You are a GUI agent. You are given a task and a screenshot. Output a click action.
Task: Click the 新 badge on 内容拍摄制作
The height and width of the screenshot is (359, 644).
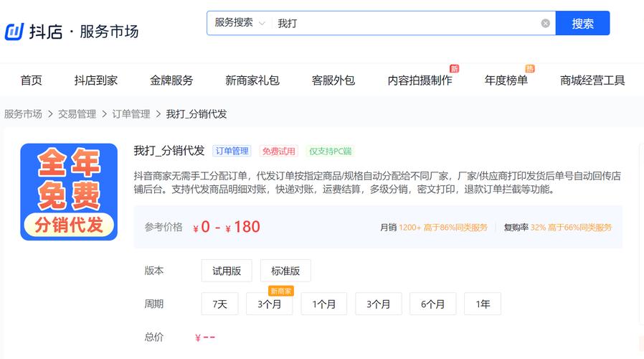(x=454, y=68)
